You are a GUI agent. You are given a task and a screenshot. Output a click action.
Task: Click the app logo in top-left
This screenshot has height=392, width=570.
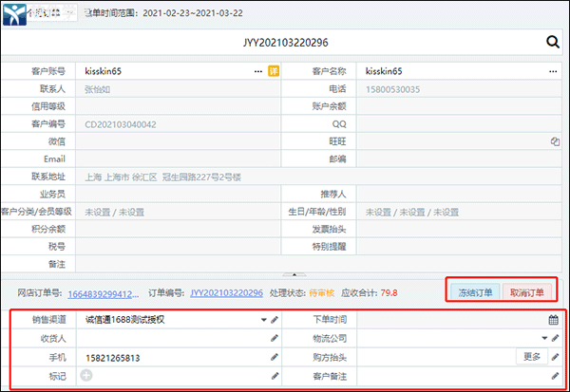pyautogui.click(x=14, y=14)
